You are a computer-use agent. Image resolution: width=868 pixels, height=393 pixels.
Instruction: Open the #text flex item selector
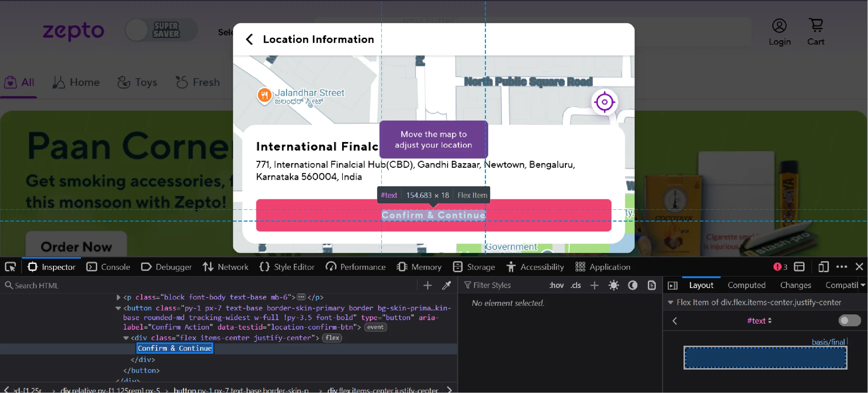pyautogui.click(x=759, y=321)
